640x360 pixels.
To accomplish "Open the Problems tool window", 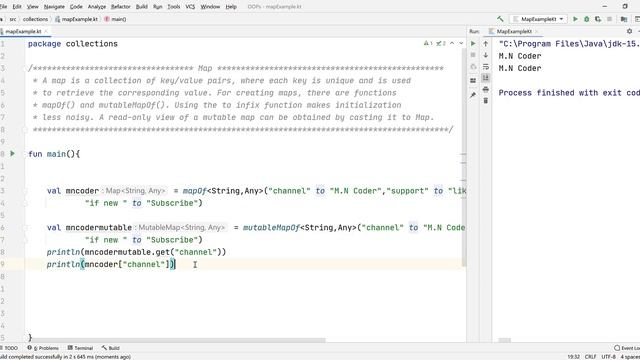I will pyautogui.click(x=43, y=348).
